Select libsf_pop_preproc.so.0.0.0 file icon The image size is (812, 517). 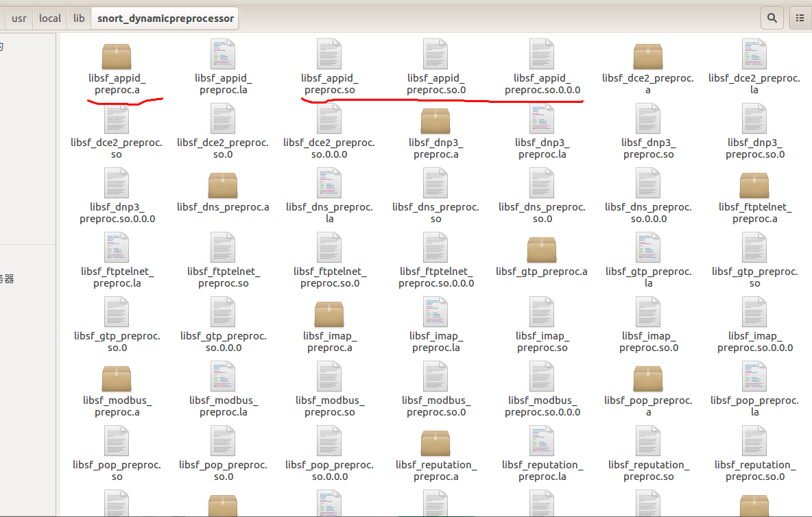[x=329, y=441]
